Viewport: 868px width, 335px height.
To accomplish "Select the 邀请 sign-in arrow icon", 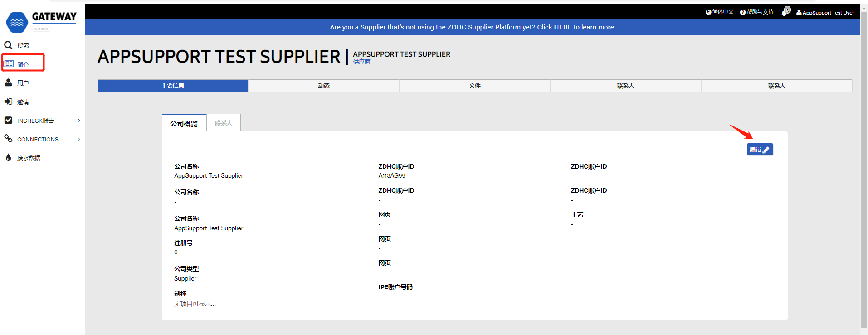I will coord(8,102).
